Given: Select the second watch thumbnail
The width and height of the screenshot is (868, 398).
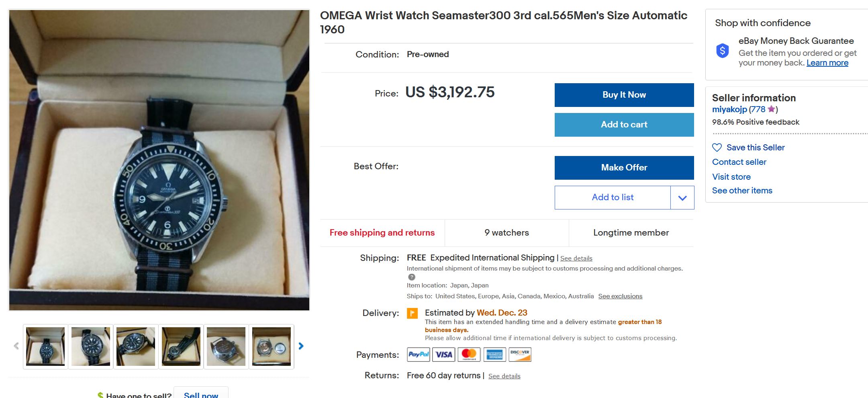Looking at the screenshot, I should (91, 347).
